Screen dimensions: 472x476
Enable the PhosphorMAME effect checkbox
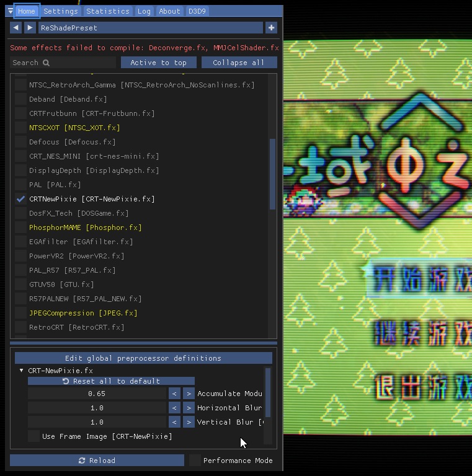click(x=20, y=227)
